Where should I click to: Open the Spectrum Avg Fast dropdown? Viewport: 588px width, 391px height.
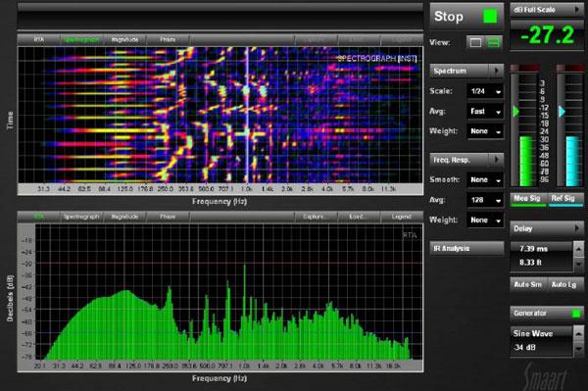tap(485, 112)
